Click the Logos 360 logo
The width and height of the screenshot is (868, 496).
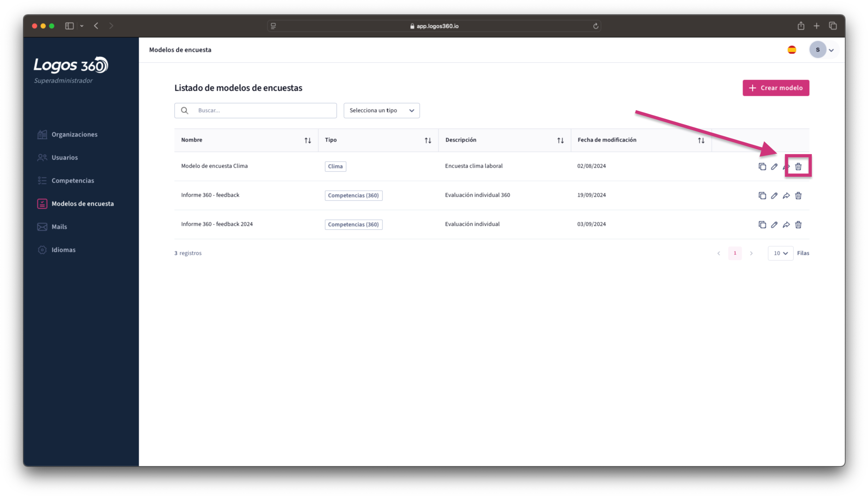[71, 65]
